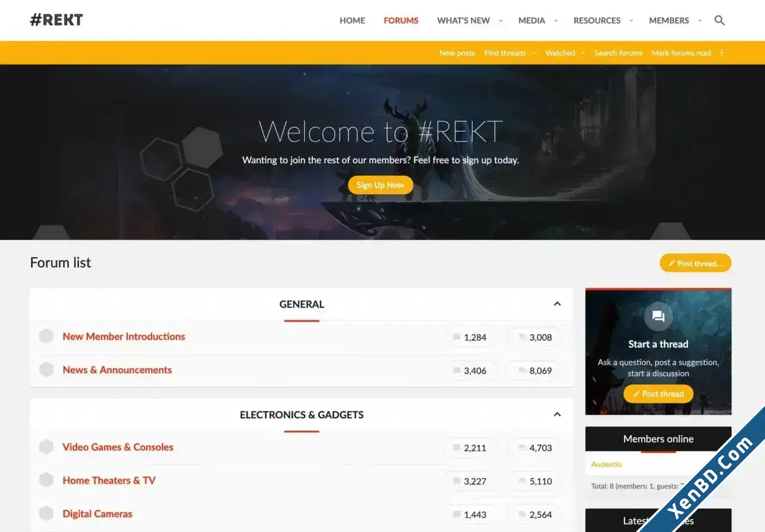Expand the Media dropdown arrow
Viewport: 765px width, 532px height.
pos(556,21)
